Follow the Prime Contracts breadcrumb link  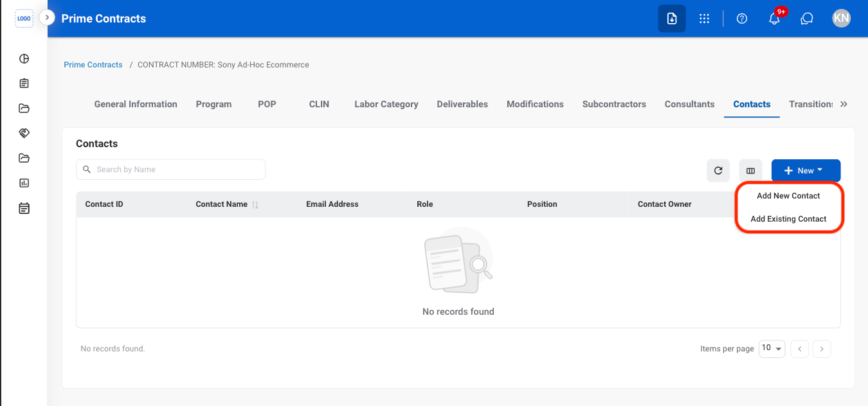(x=93, y=65)
